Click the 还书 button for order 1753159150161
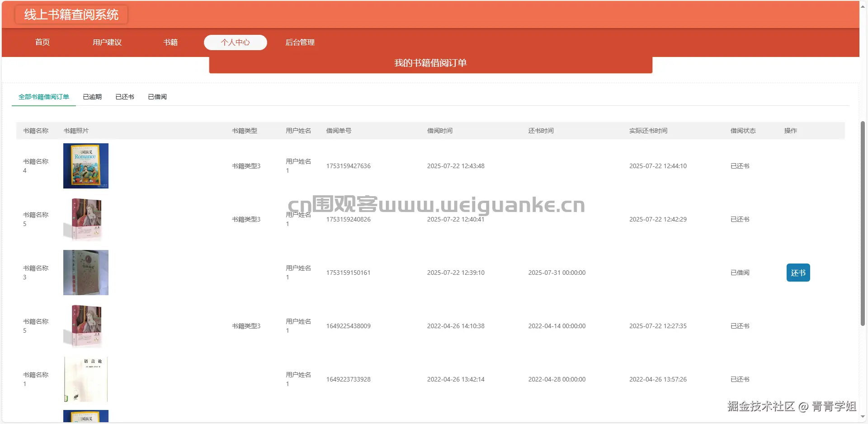Viewport: 868px width, 424px height. (x=798, y=273)
